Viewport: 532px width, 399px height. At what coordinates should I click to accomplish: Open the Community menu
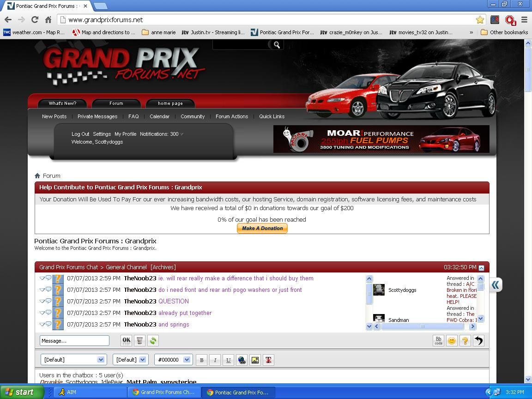193,116
